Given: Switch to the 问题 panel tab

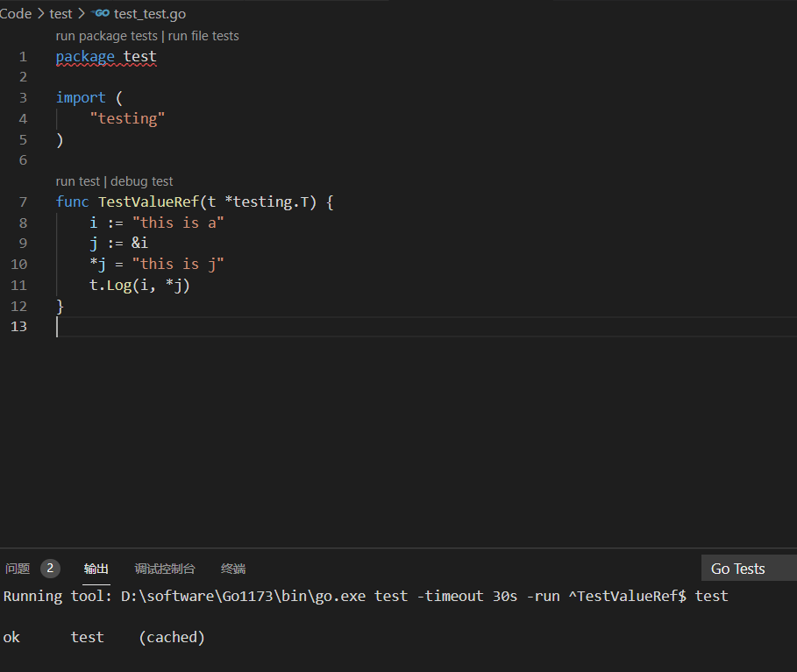Looking at the screenshot, I should (18, 569).
